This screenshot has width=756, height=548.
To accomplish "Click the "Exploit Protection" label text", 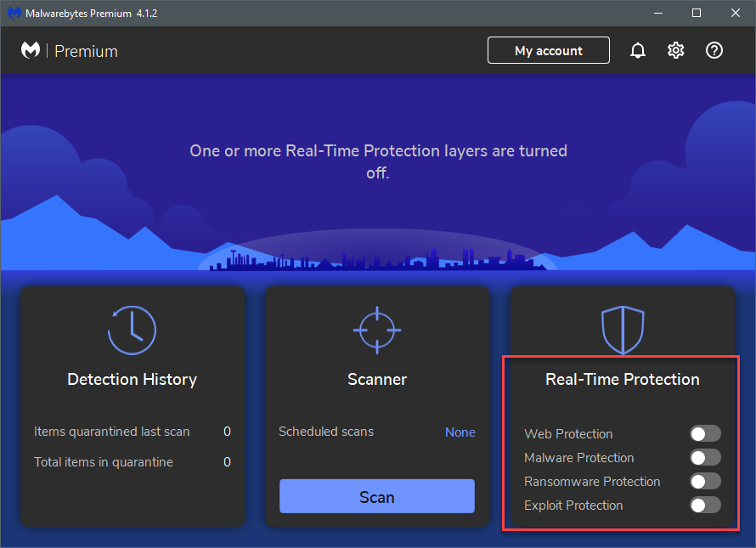I will [573, 506].
